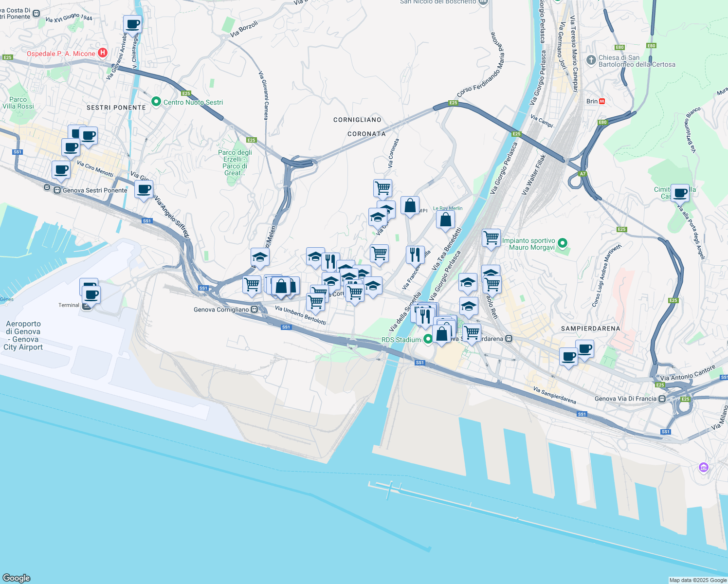728x584 pixels.
Task: Click the cart marker above the Francesco Rolla restaurant
Action: click(379, 254)
